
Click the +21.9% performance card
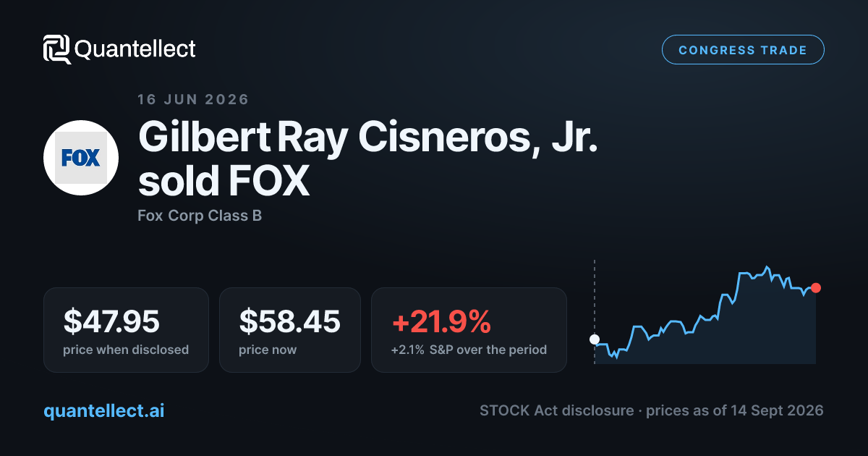pyautogui.click(x=469, y=330)
